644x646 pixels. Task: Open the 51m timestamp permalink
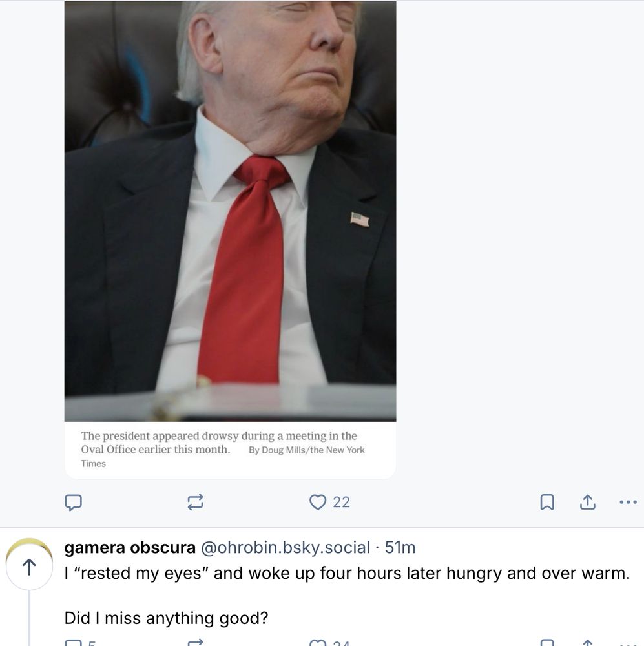(x=400, y=548)
